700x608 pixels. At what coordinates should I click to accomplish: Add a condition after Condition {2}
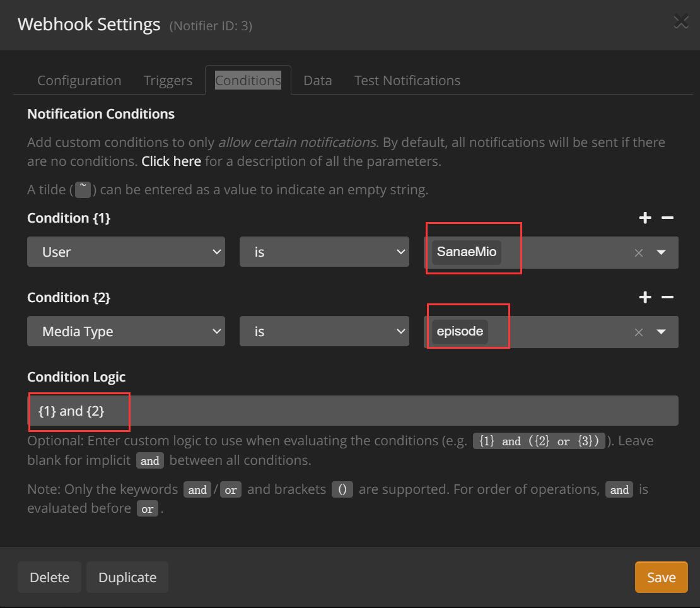pos(645,298)
